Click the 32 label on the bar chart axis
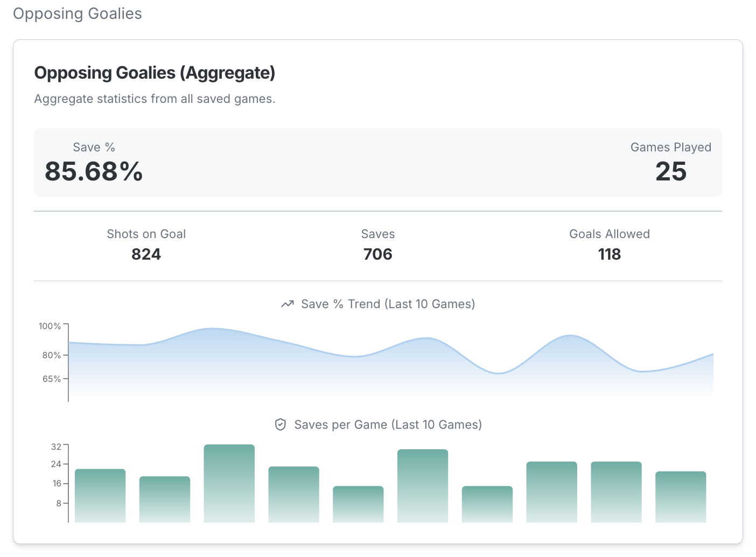 [x=56, y=447]
